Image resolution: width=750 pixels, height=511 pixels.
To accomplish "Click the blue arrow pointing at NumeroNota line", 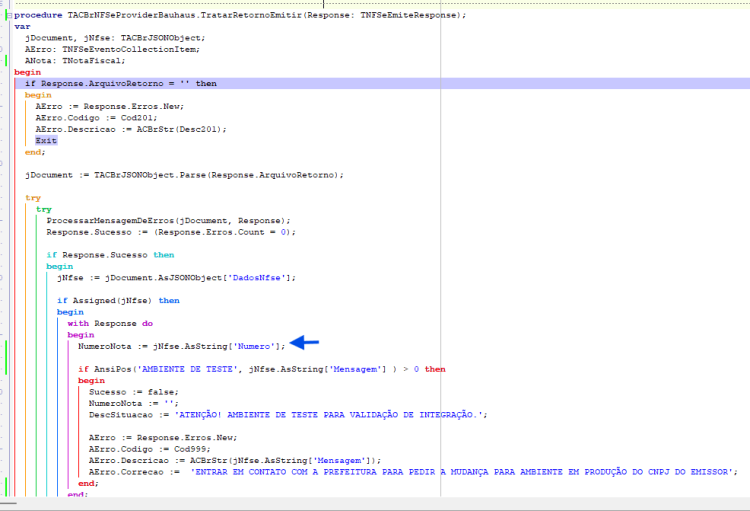I will tap(304, 342).
